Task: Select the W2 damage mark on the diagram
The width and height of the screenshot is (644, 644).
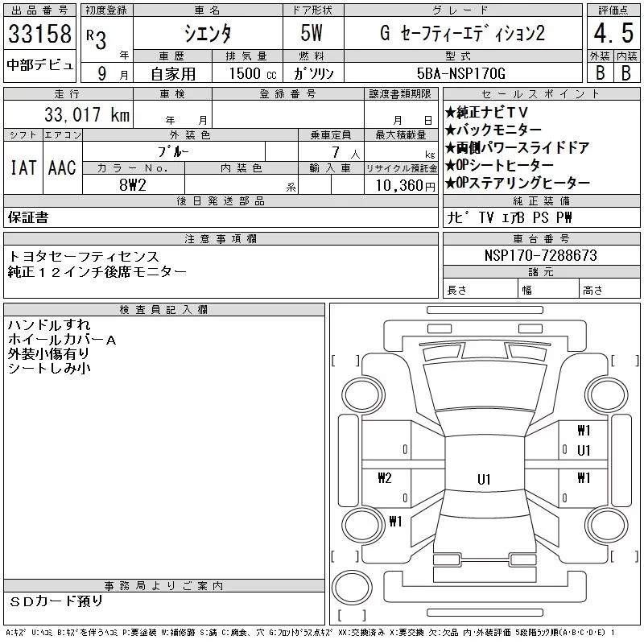Action: [385, 478]
